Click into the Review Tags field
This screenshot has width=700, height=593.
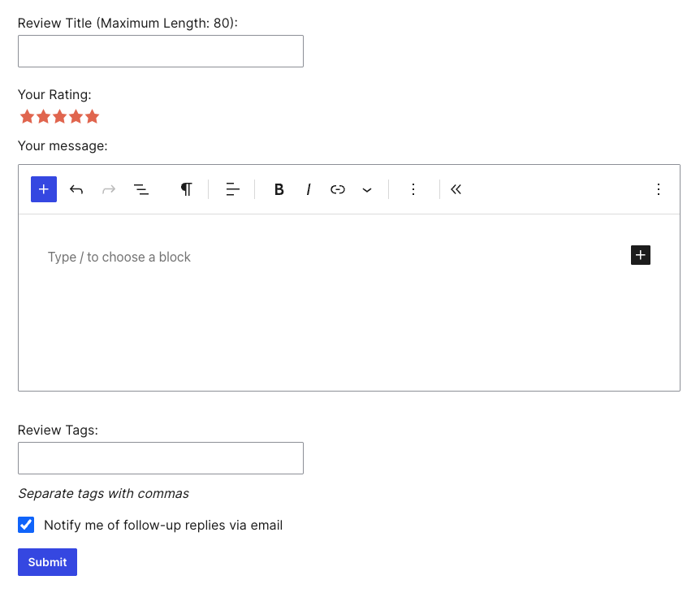[x=161, y=458]
